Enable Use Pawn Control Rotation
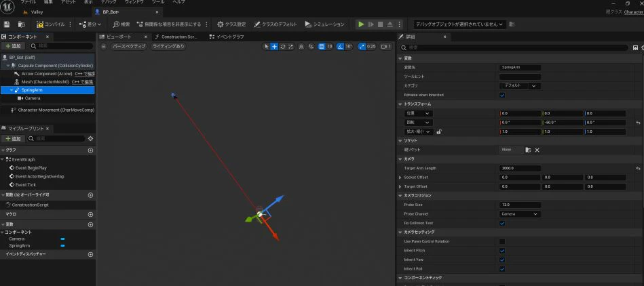The width and height of the screenshot is (644, 286). point(502,241)
